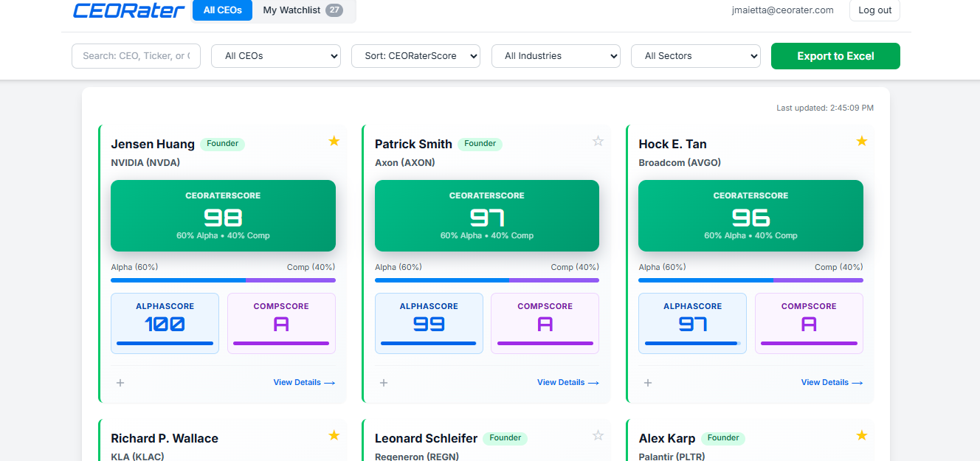Screen dimensions: 980x461
Task: Click the plus icon on Axon card
Action: [384, 383]
